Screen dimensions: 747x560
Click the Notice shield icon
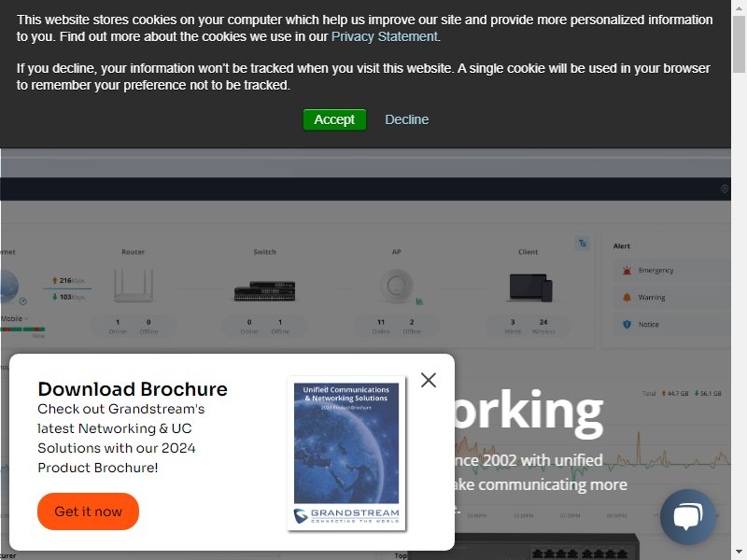[627, 324]
